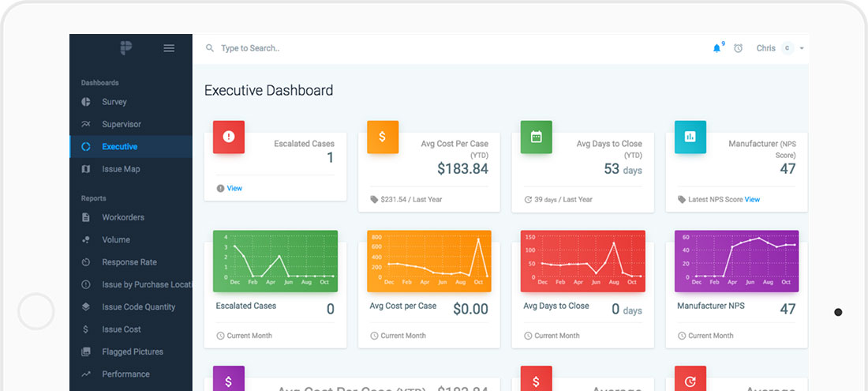Click the Executive circle icon
868x391 pixels.
[86, 147]
